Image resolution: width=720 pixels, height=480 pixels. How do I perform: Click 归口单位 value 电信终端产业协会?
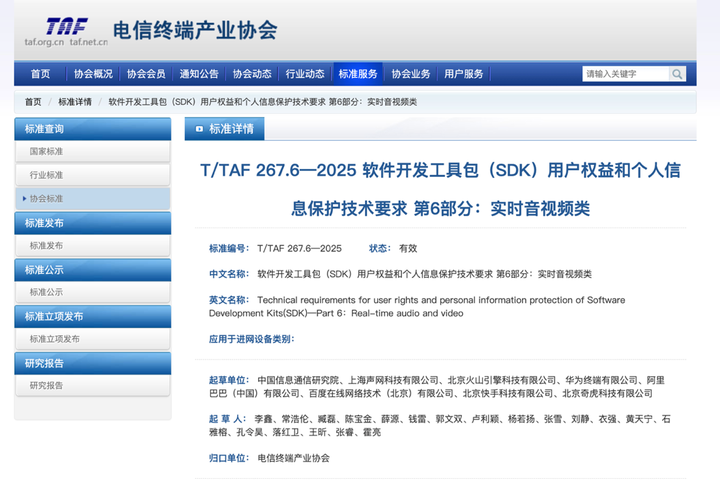[x=293, y=458]
